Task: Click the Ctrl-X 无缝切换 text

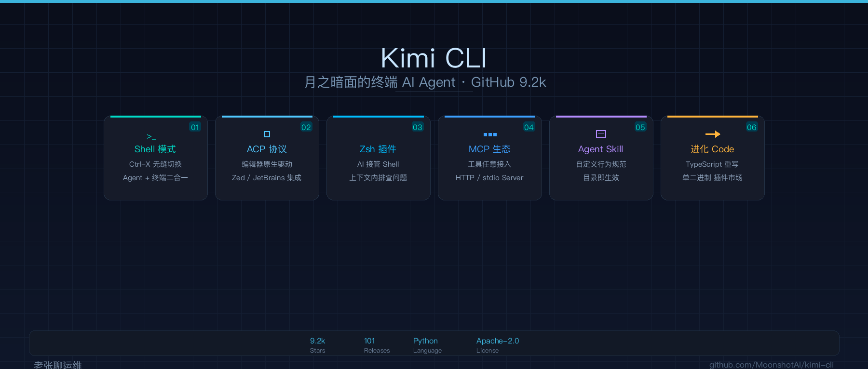Action: pyautogui.click(x=155, y=164)
